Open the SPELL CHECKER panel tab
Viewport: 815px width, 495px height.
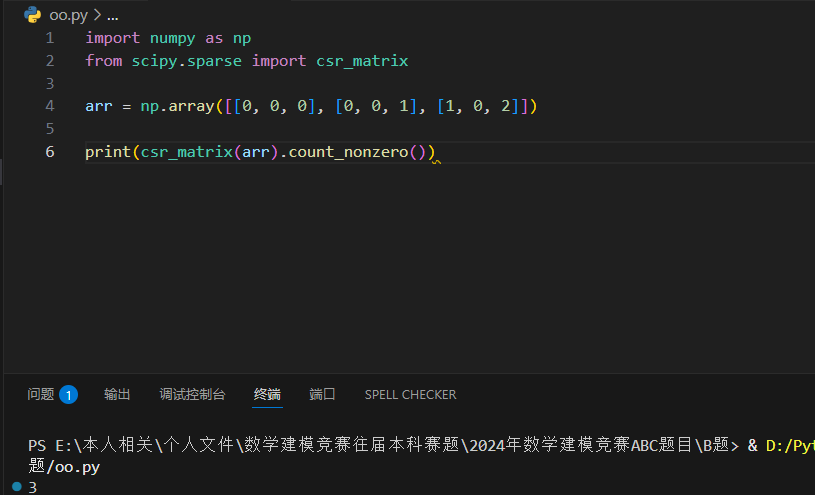(x=410, y=395)
